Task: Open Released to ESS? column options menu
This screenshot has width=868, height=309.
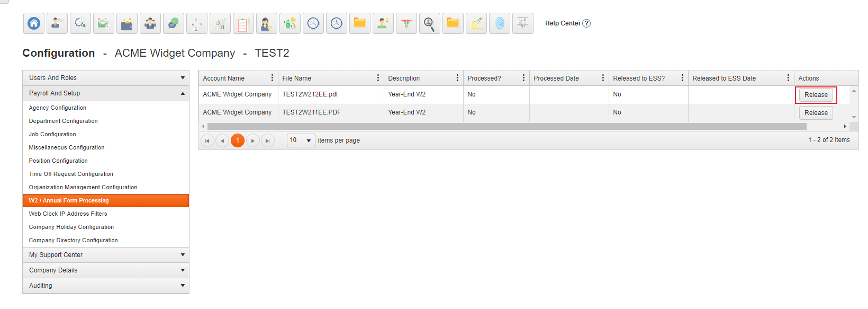Action: pos(682,78)
